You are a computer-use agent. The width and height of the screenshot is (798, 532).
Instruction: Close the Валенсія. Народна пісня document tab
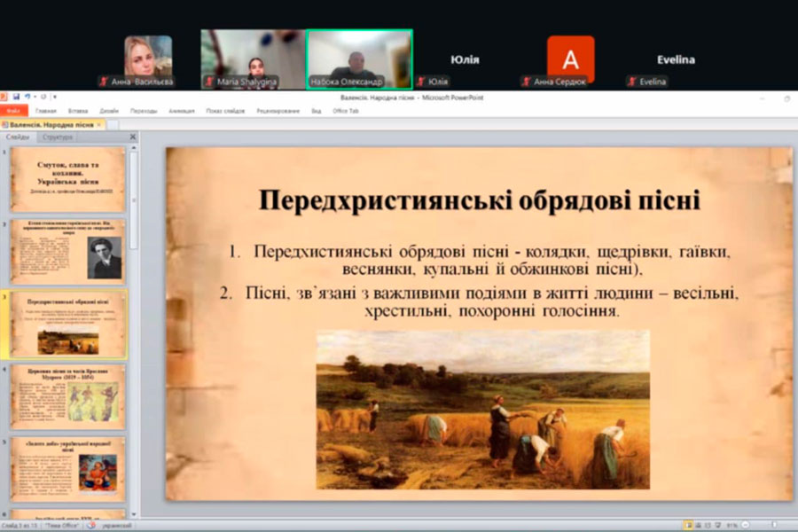(x=99, y=125)
